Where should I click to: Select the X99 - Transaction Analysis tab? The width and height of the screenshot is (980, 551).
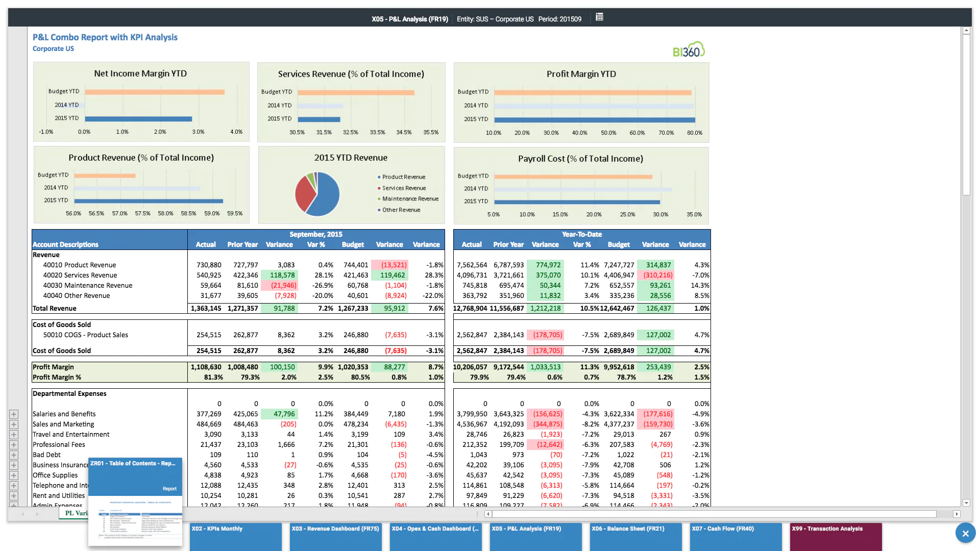(836, 537)
